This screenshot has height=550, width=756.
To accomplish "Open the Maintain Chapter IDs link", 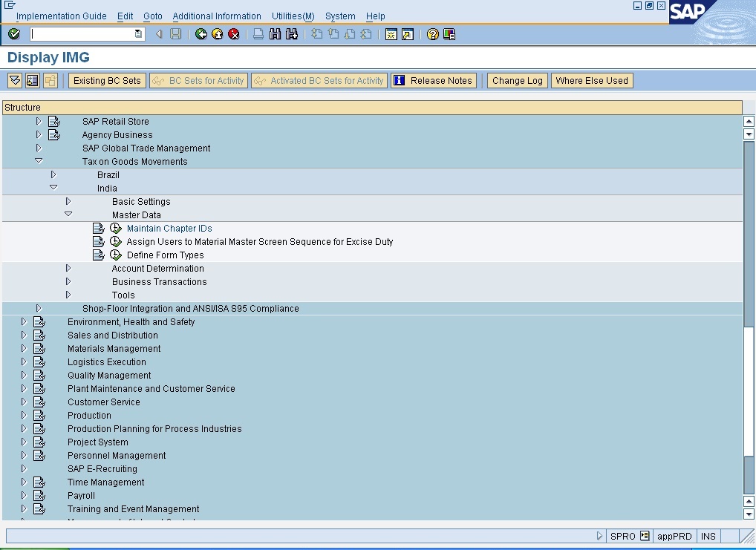I will (x=169, y=229).
